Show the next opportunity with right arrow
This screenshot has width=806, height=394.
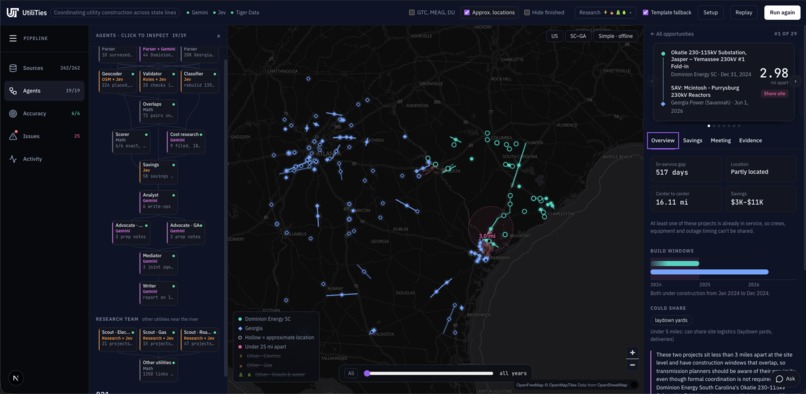796,81
